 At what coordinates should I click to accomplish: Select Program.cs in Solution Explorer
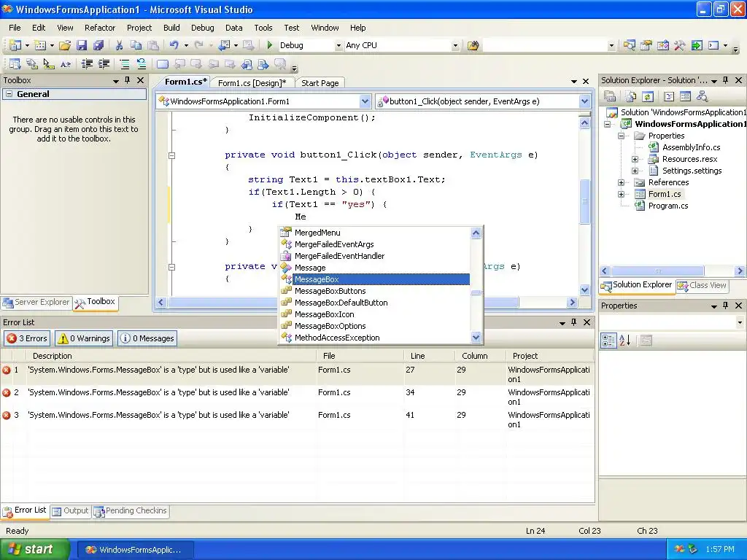[x=668, y=206]
